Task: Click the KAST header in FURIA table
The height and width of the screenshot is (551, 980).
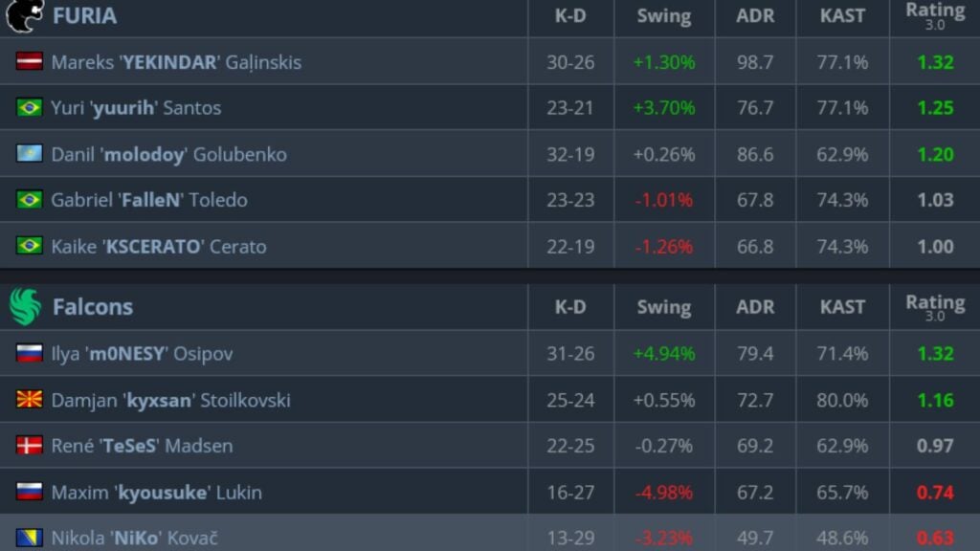Action: (x=841, y=16)
